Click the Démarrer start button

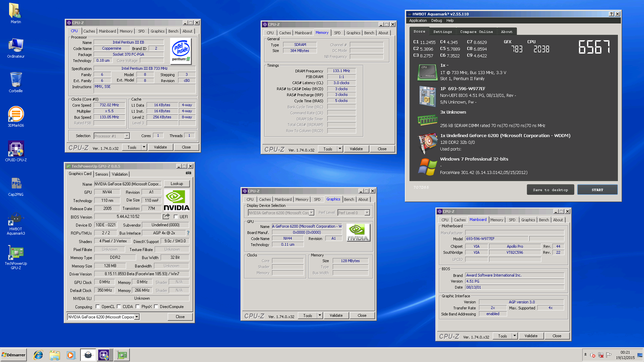[x=13, y=355]
